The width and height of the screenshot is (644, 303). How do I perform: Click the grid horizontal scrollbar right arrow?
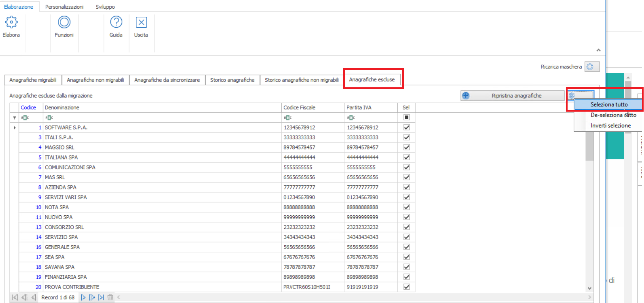click(x=590, y=297)
